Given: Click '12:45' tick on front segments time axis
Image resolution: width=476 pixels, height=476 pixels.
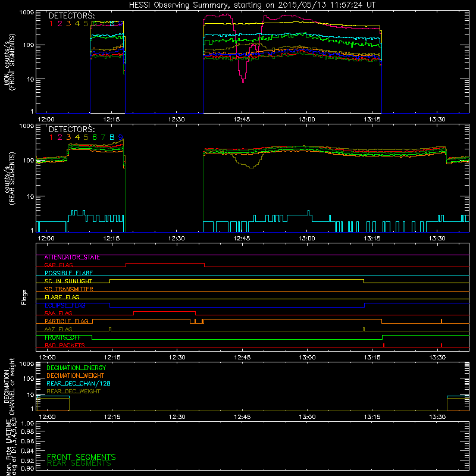Looking at the screenshot, I should (242, 120).
